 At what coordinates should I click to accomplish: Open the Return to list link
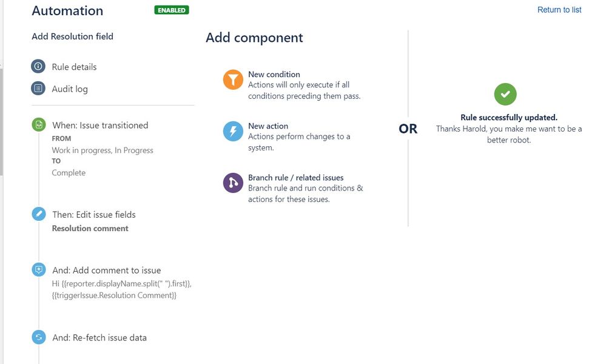point(559,10)
